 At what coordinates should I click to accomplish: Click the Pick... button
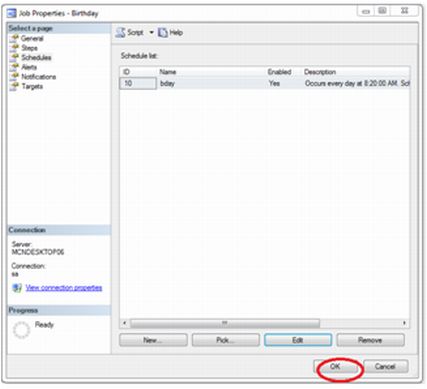(x=226, y=340)
